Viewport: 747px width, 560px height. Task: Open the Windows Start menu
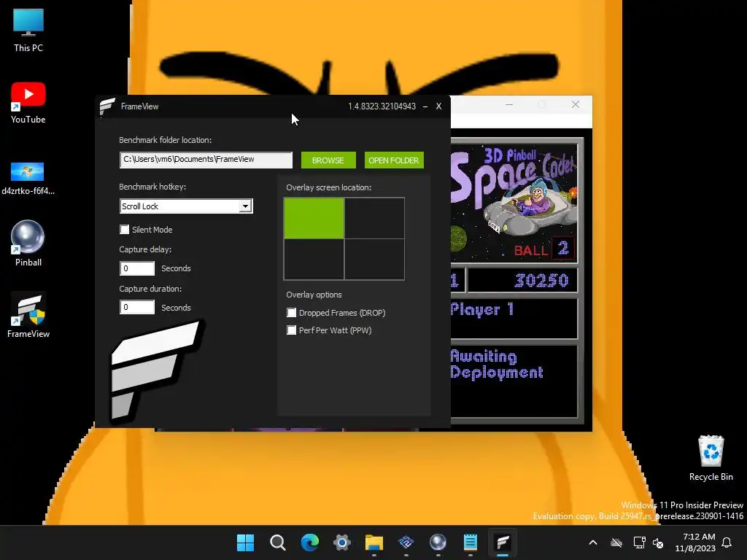pyautogui.click(x=245, y=542)
